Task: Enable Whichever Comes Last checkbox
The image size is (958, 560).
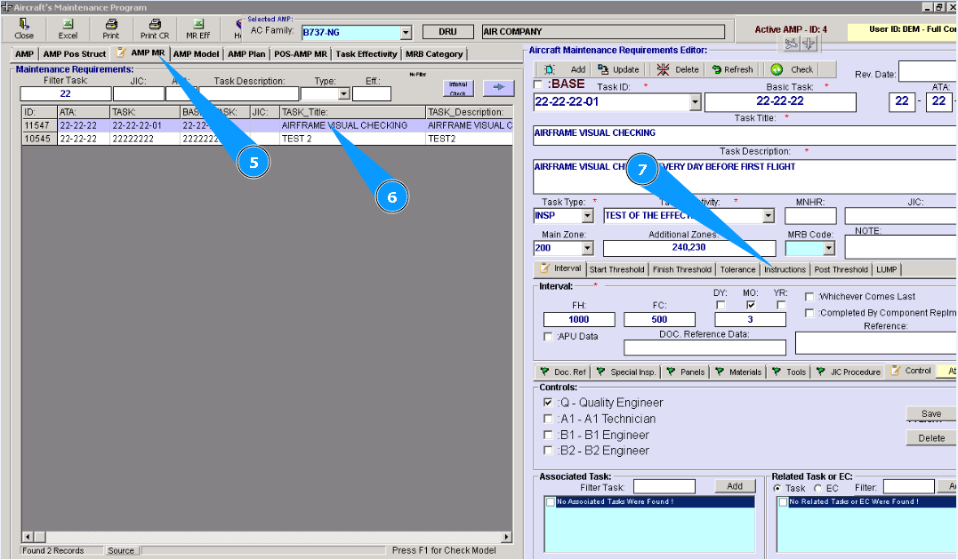Action: tap(809, 297)
